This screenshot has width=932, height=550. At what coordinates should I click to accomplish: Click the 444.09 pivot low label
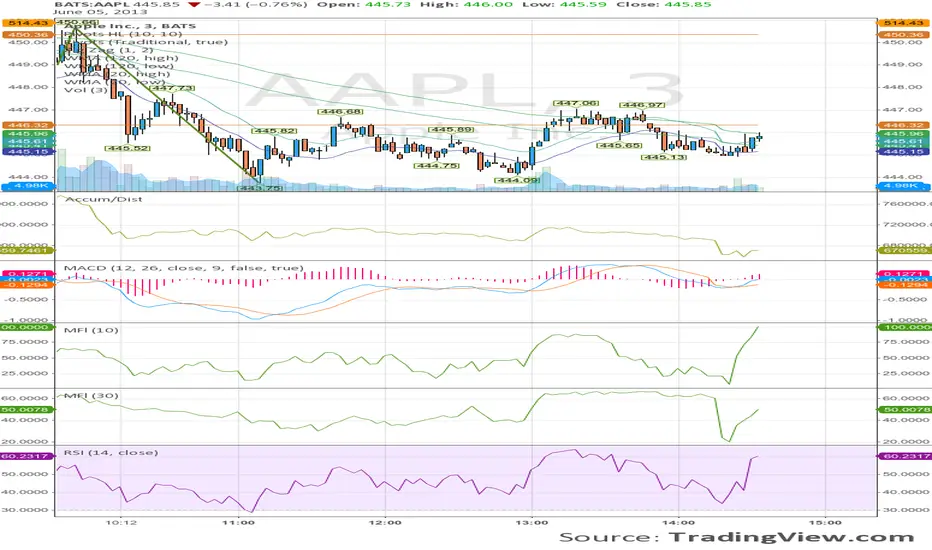517,180
